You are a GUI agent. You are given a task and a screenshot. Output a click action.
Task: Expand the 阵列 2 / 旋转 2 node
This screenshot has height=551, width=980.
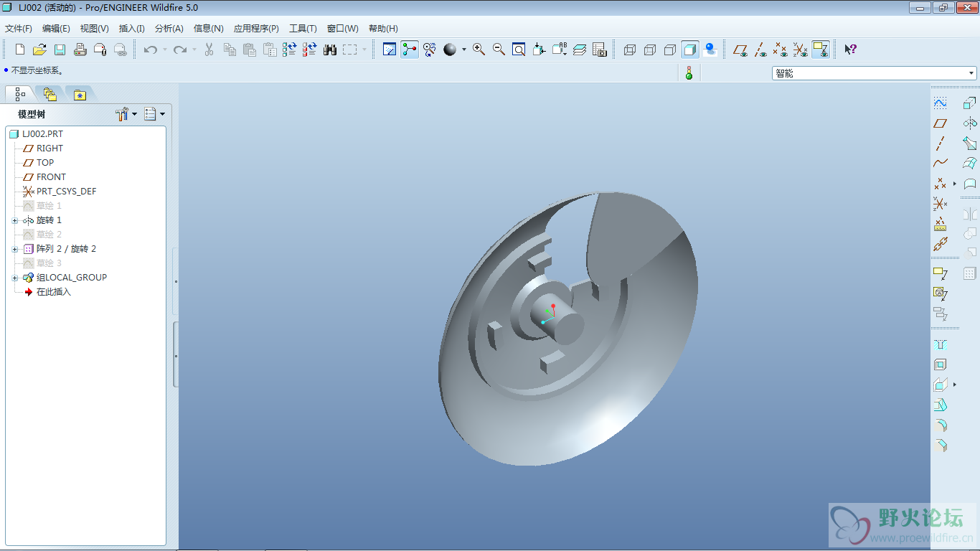14,249
